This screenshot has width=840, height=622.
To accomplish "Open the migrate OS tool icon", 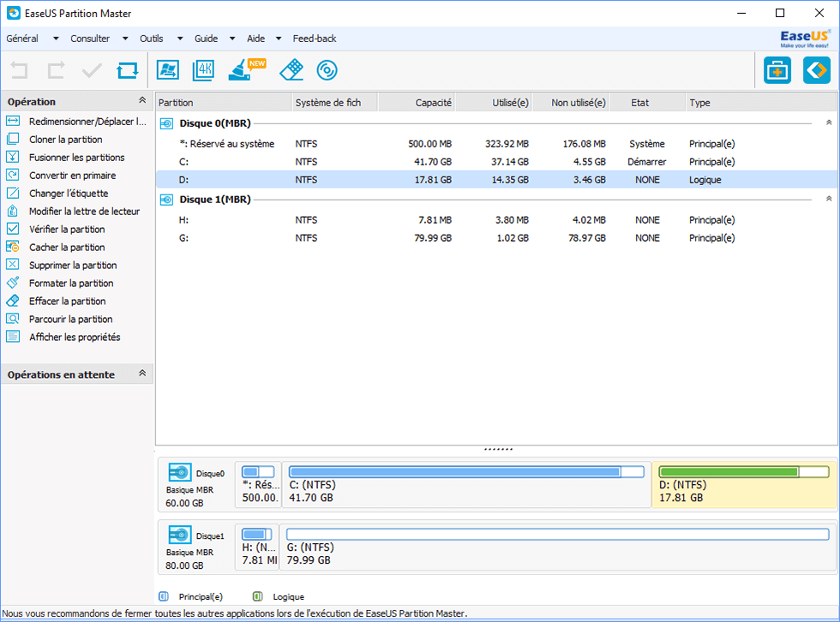I will [168, 70].
